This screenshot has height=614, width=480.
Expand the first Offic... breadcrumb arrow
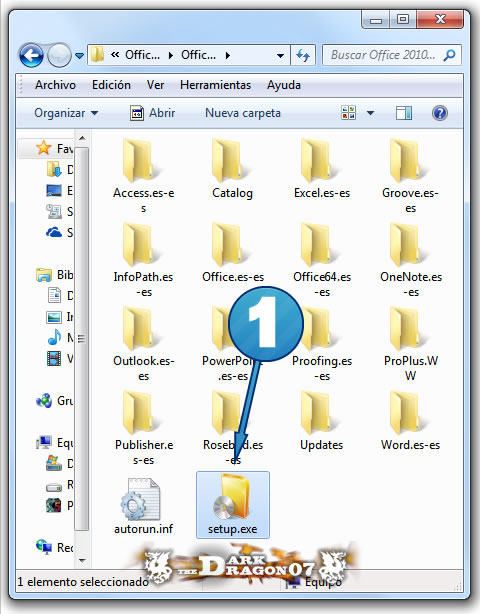pos(171,56)
